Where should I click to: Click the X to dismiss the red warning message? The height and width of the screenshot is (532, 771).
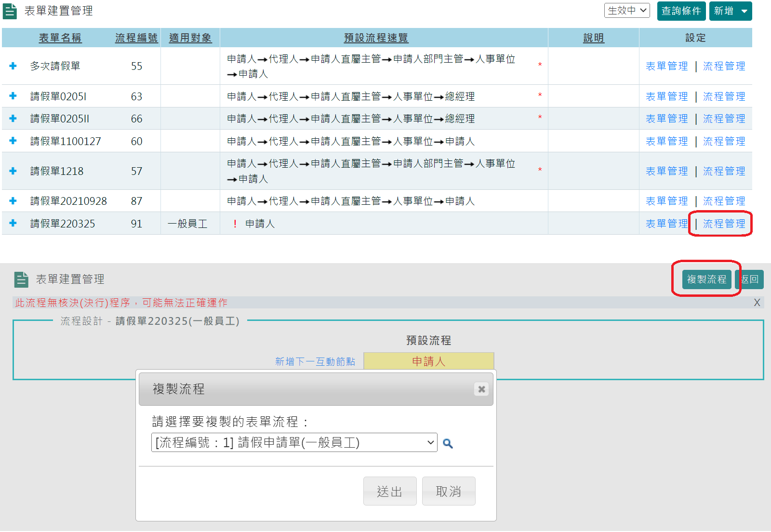coord(757,303)
